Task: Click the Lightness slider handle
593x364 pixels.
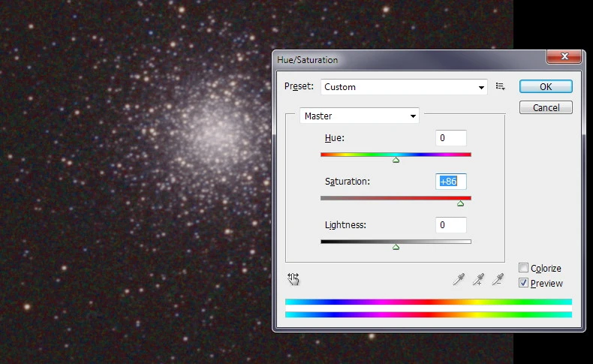Action: point(396,246)
